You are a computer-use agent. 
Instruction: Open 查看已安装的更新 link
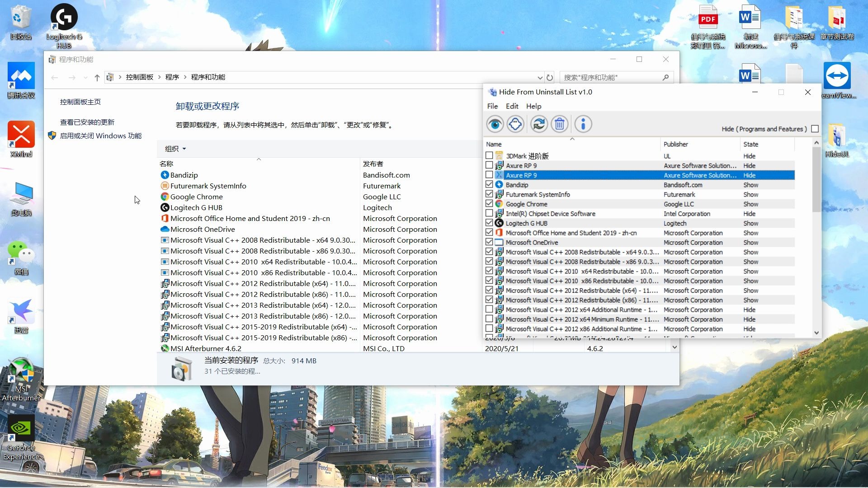(x=87, y=122)
